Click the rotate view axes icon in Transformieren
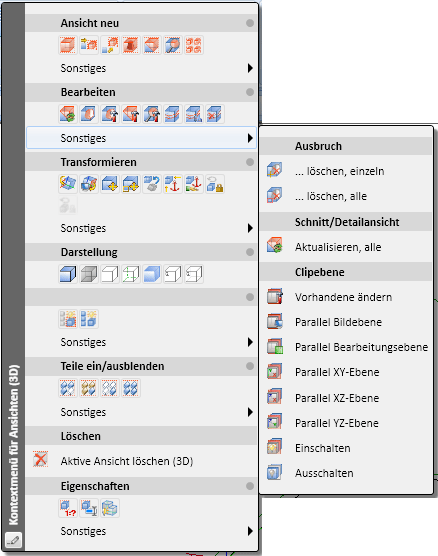 point(68,184)
